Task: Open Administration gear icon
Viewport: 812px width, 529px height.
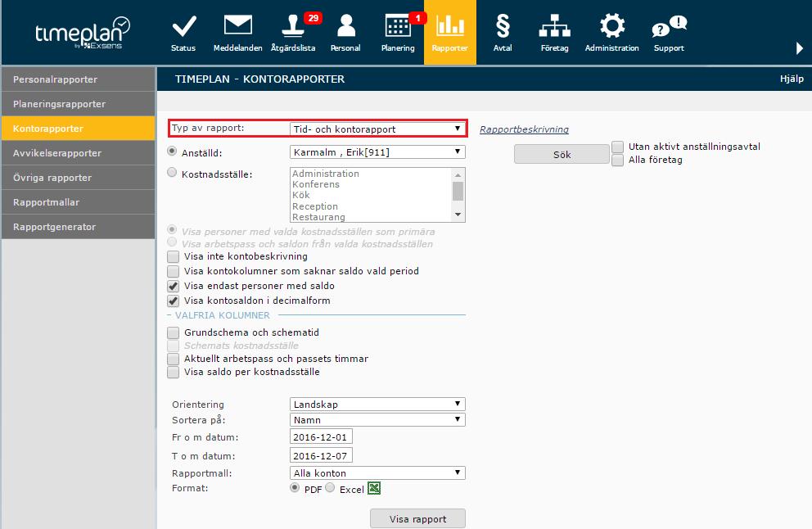Action: (612, 25)
